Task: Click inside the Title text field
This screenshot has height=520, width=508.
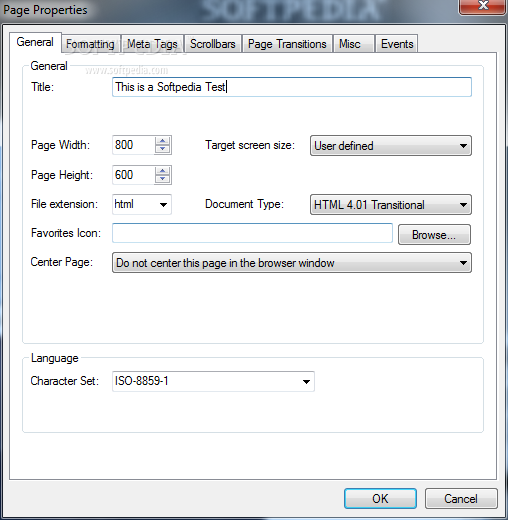Action: pyautogui.click(x=292, y=87)
